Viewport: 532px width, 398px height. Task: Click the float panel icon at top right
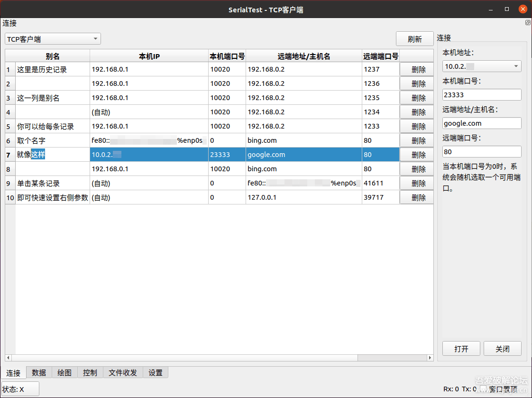[x=528, y=22]
